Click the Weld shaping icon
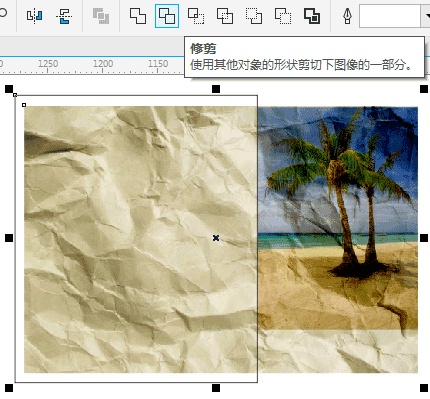Screen dimensions: 430x399 click(x=138, y=16)
